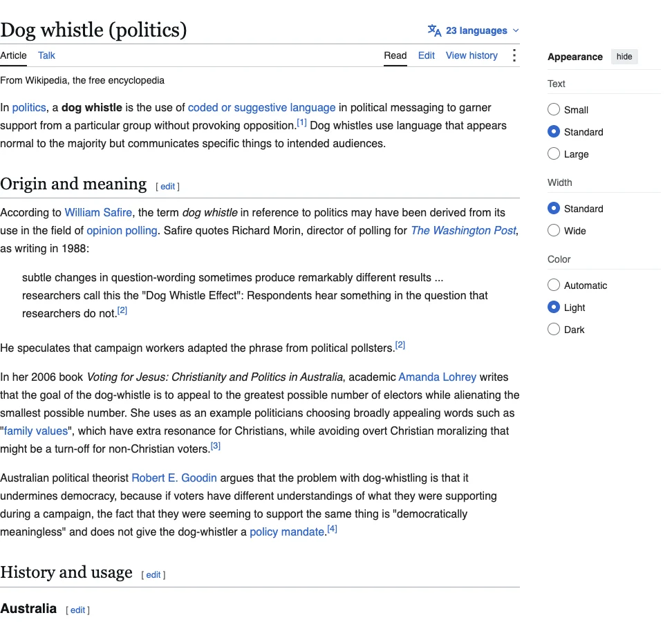Select Large text size
The width and height of the screenshot is (672, 622).
(x=554, y=154)
